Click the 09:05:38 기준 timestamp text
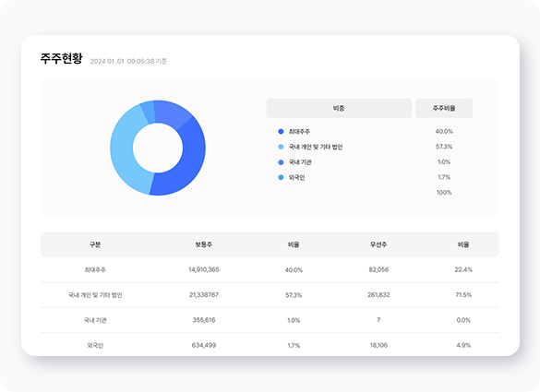Viewport: 540px width, 392px height. [147, 61]
